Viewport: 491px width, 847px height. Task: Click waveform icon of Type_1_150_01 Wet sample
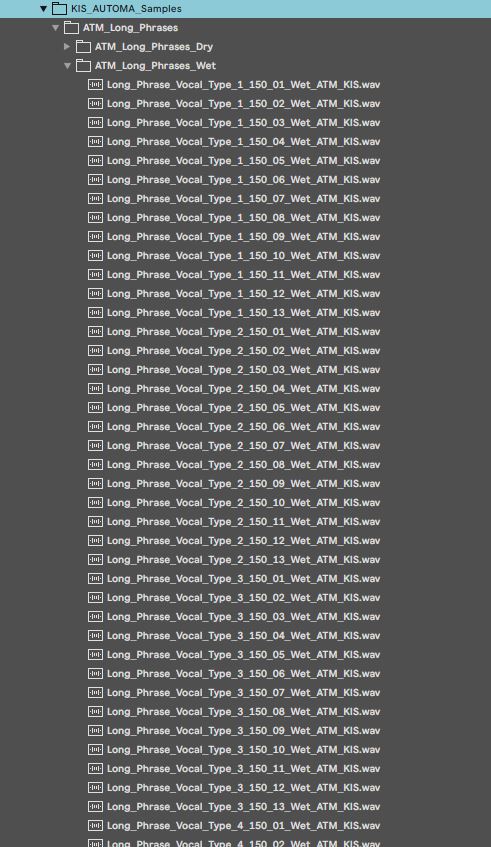pyautogui.click(x=95, y=84)
